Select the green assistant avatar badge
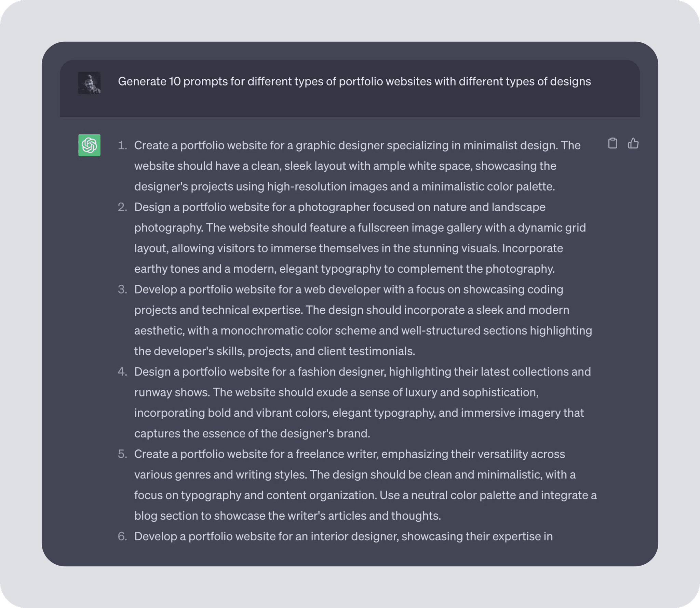 tap(89, 145)
